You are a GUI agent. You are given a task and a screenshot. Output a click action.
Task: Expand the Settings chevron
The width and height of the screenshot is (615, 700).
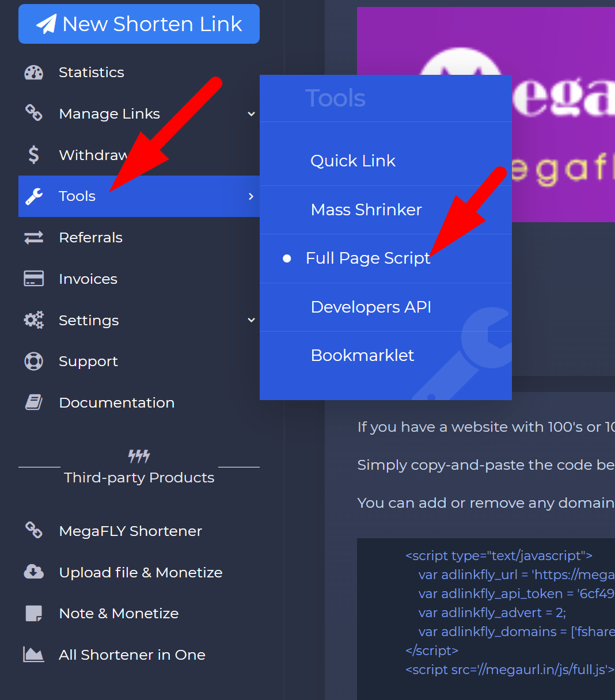251,320
